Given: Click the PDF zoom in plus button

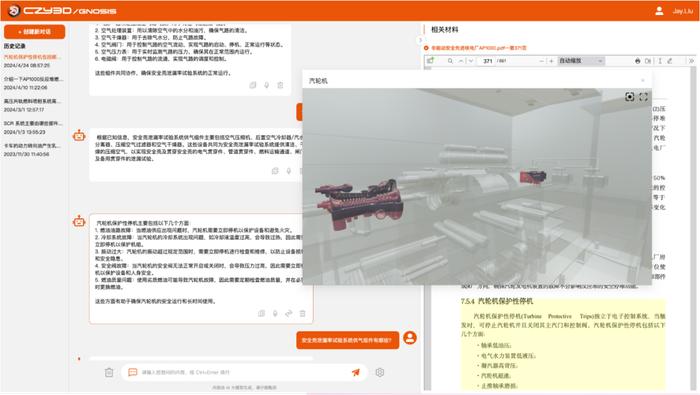Looking at the screenshot, I should coord(551,61).
